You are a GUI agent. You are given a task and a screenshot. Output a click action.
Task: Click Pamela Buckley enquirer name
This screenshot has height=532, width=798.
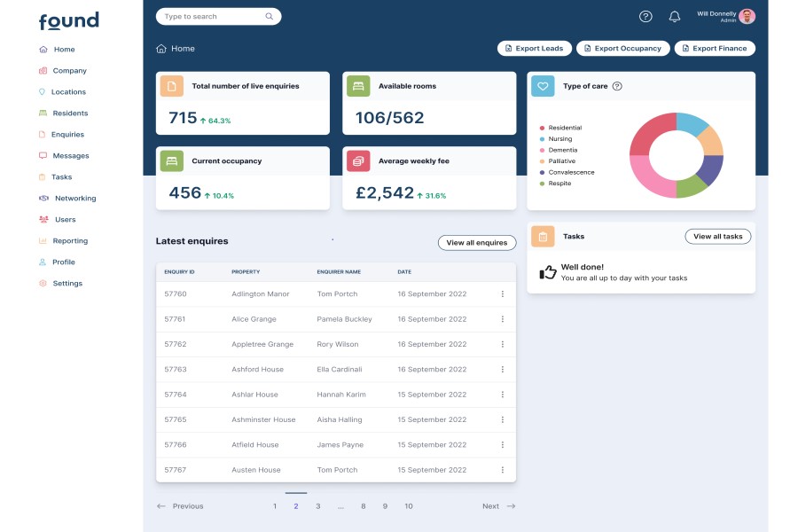click(345, 319)
